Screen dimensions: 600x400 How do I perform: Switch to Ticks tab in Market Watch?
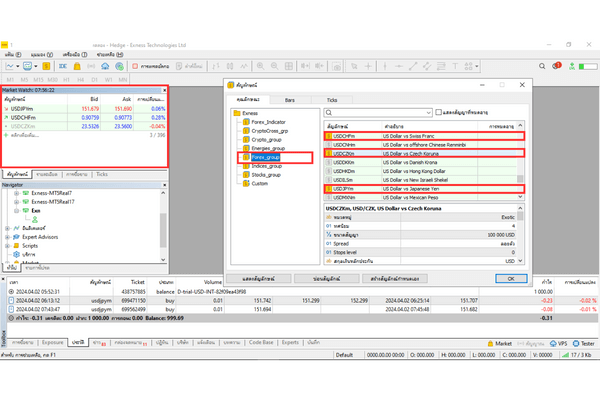point(102,174)
